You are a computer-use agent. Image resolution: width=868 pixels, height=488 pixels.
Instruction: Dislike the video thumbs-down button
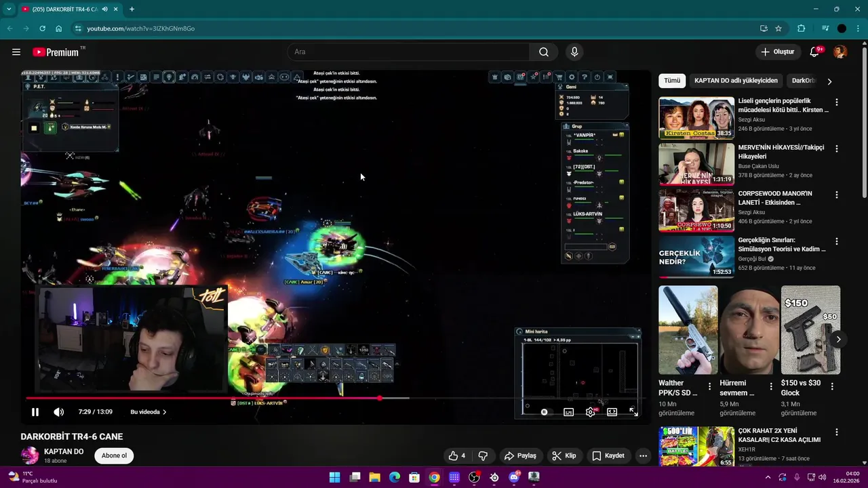(x=483, y=455)
